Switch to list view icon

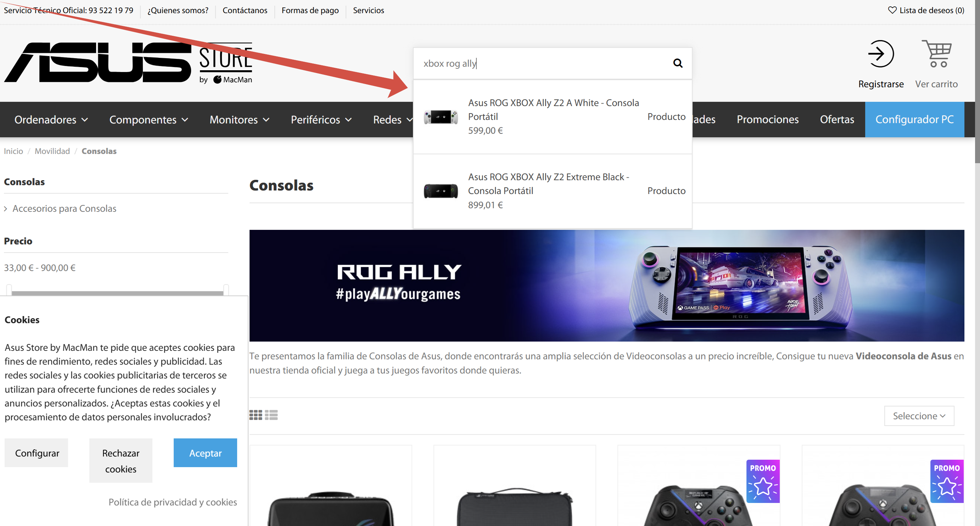(271, 415)
